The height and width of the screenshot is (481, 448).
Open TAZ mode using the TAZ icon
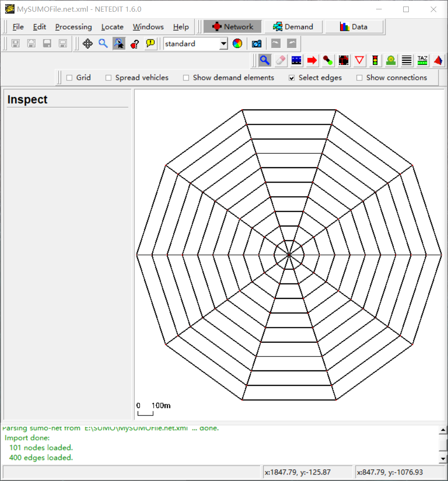[422, 60]
